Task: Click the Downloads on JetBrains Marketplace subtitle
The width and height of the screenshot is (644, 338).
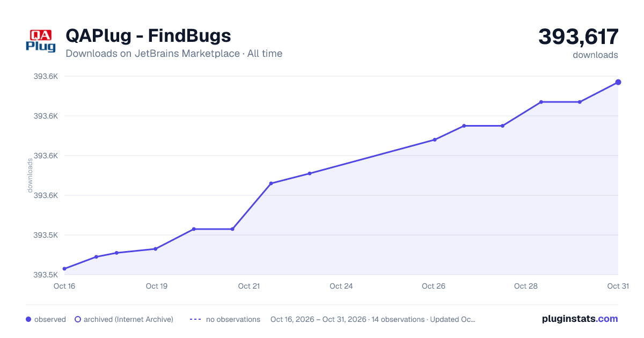Action: [x=174, y=54]
